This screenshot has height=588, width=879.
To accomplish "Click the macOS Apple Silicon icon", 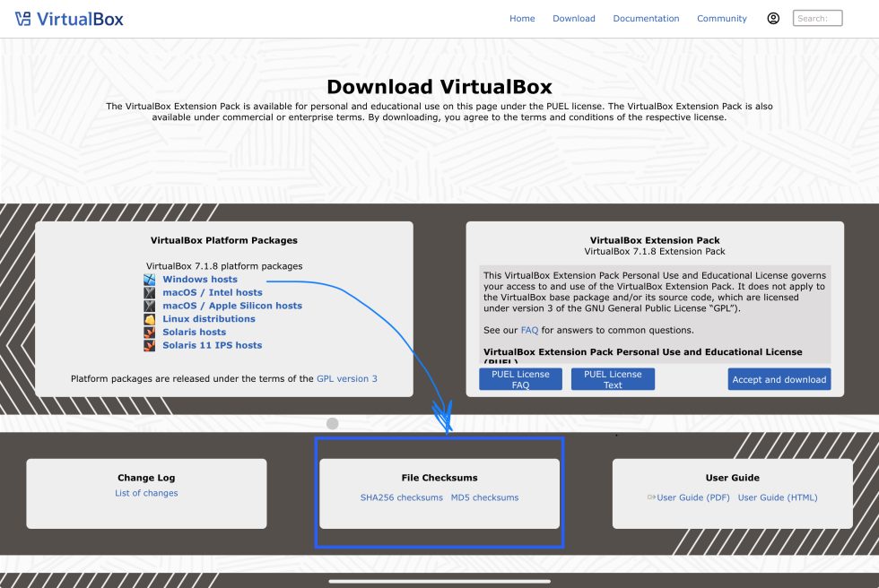I will coord(150,306).
